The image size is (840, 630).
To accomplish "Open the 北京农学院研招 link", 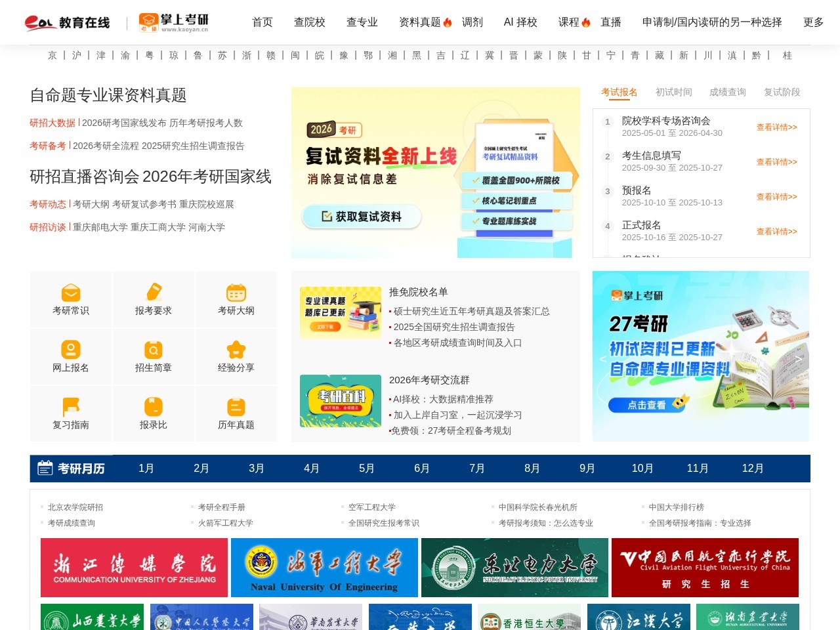I will pyautogui.click(x=75, y=507).
